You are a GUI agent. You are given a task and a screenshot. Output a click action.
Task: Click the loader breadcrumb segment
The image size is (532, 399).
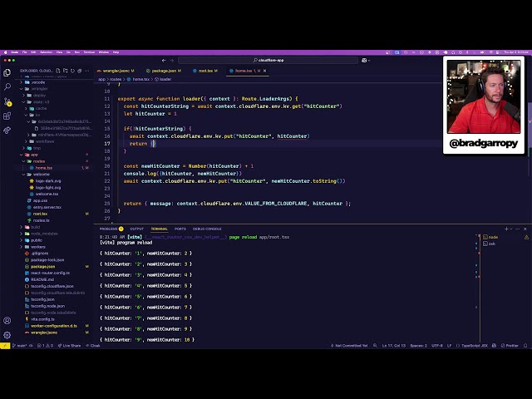click(x=163, y=79)
